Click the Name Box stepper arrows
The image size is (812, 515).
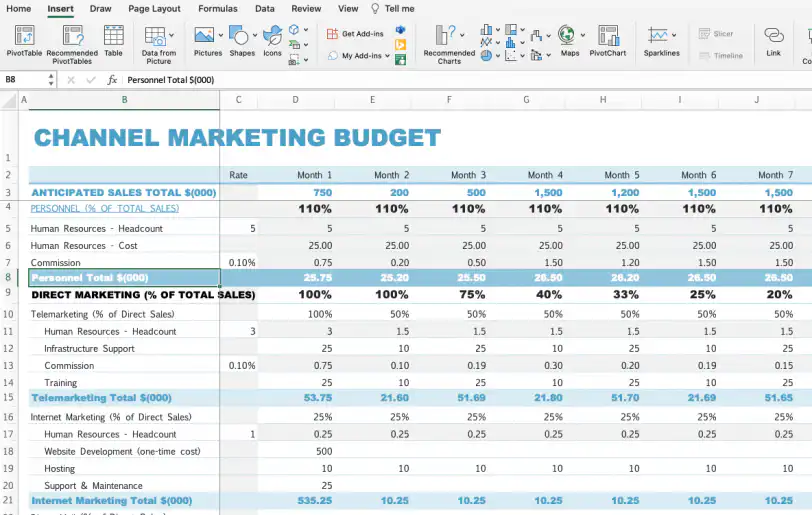[x=51, y=80]
